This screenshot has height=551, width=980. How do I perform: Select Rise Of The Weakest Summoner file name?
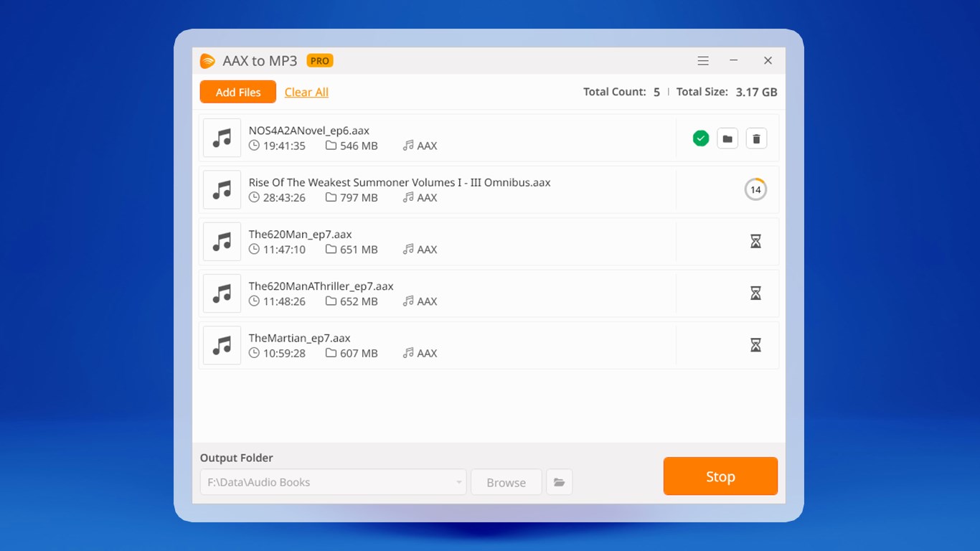click(400, 182)
